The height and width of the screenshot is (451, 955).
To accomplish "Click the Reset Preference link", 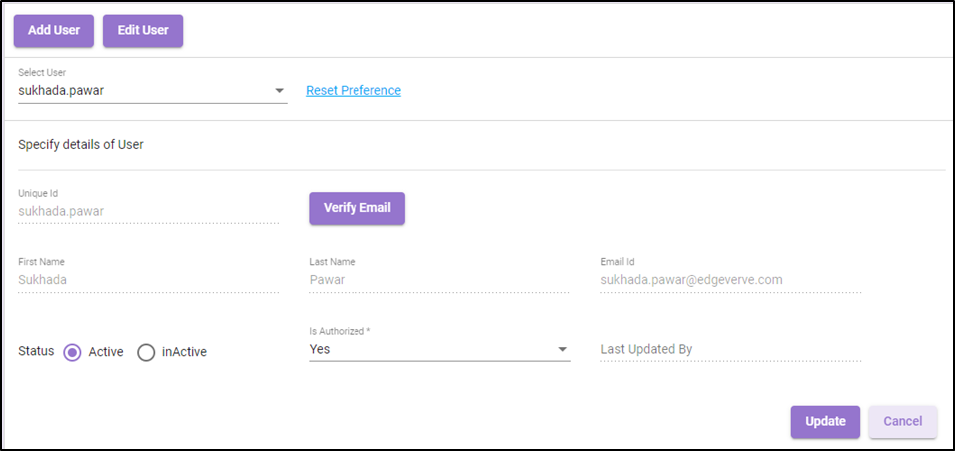I will click(353, 91).
